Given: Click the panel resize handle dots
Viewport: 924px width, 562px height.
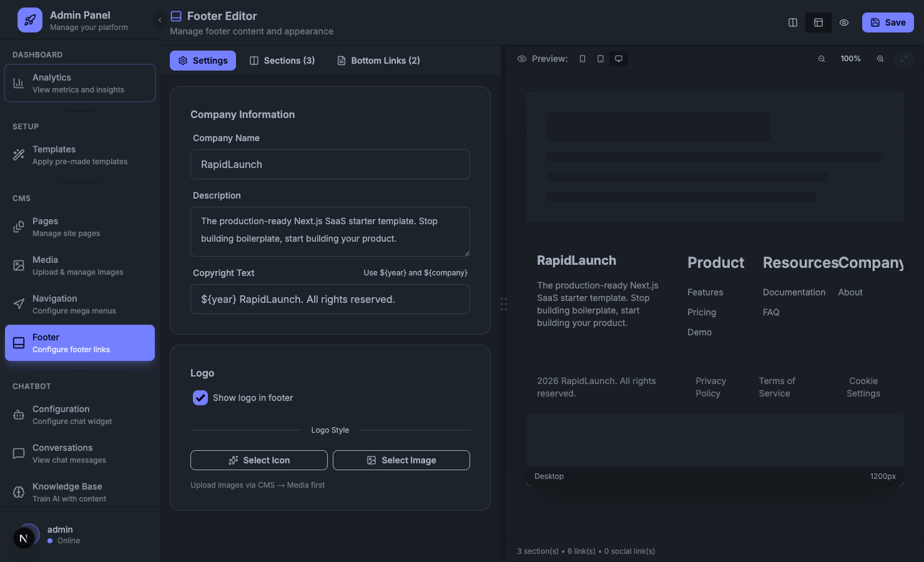Looking at the screenshot, I should coord(504,304).
